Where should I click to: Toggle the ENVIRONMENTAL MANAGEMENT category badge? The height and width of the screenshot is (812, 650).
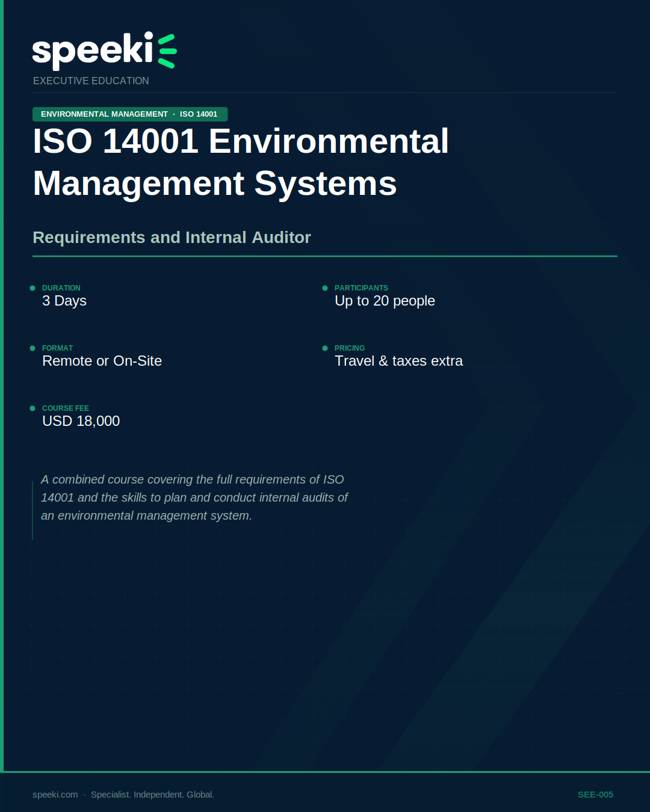[x=104, y=114]
